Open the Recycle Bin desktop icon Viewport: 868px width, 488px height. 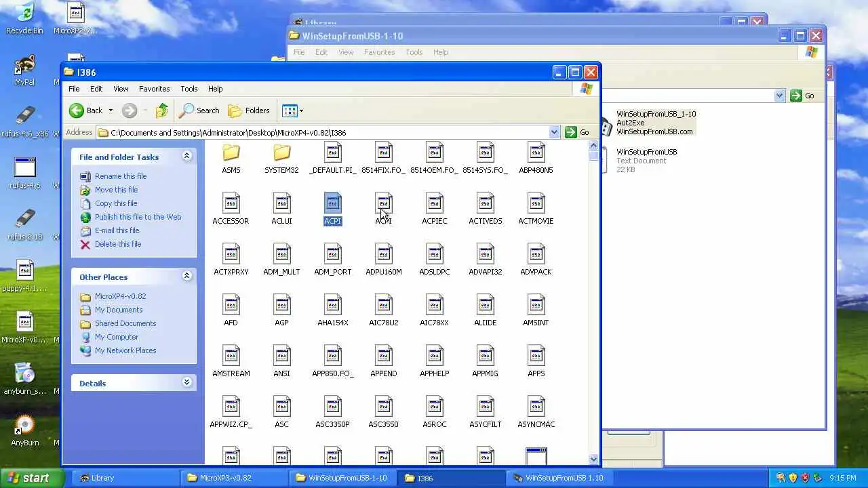24,18
